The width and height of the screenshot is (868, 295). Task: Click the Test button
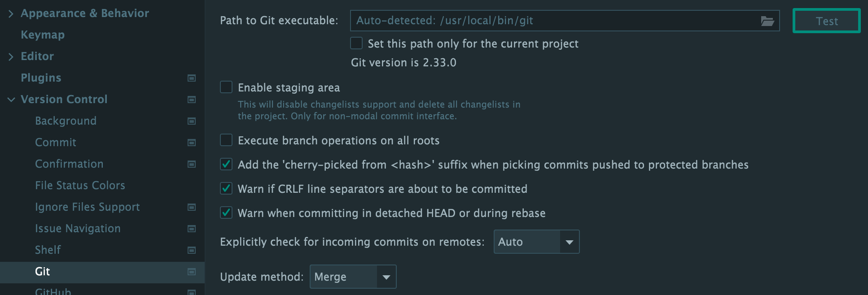pos(826,21)
